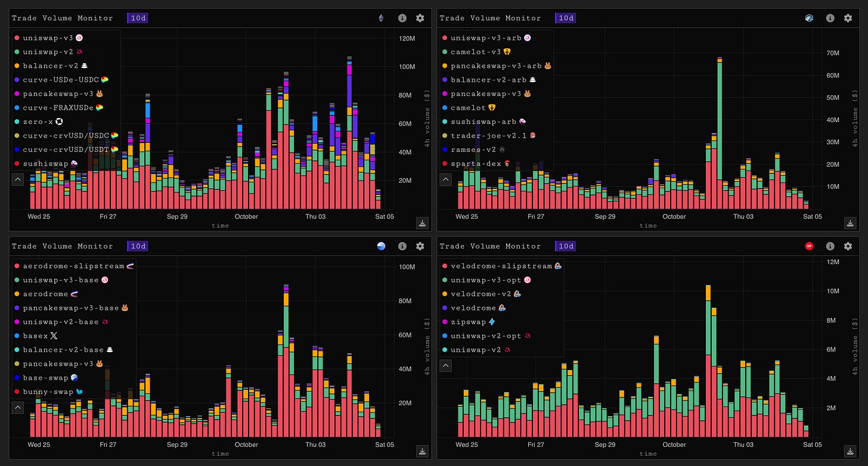Collapse the legend in Ethereum chart
Screen dimensions: 868x466
pyautogui.click(x=17, y=179)
